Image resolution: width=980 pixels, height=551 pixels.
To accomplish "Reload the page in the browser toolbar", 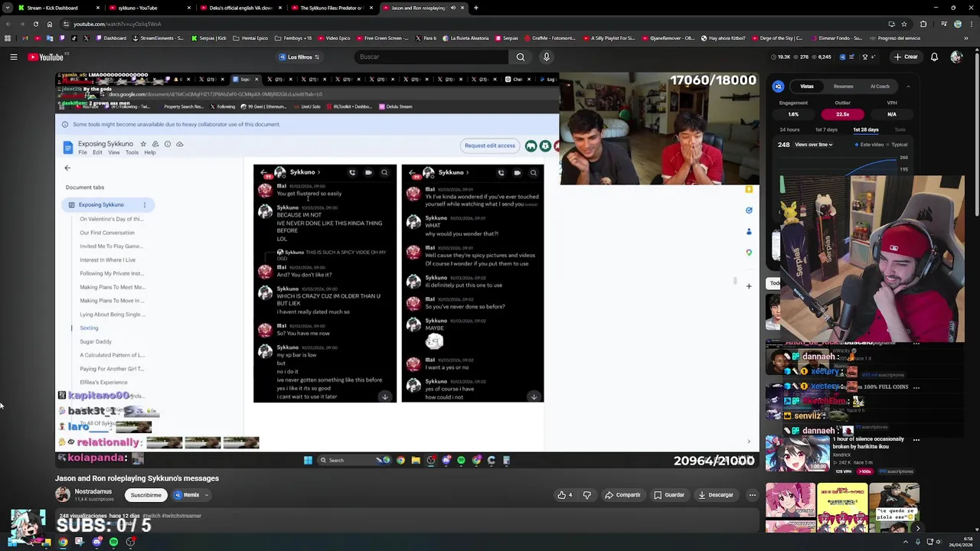I will [x=35, y=24].
